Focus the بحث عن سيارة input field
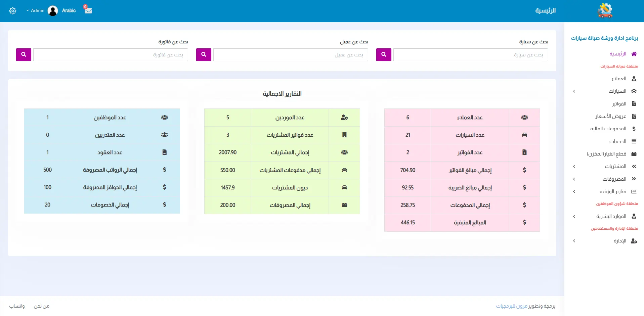 coord(470,55)
